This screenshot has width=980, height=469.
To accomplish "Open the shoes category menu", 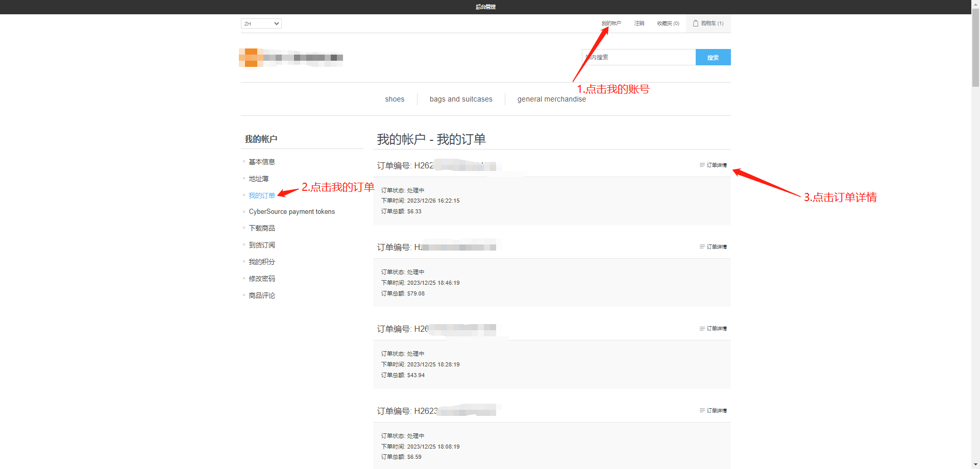I will tap(395, 99).
